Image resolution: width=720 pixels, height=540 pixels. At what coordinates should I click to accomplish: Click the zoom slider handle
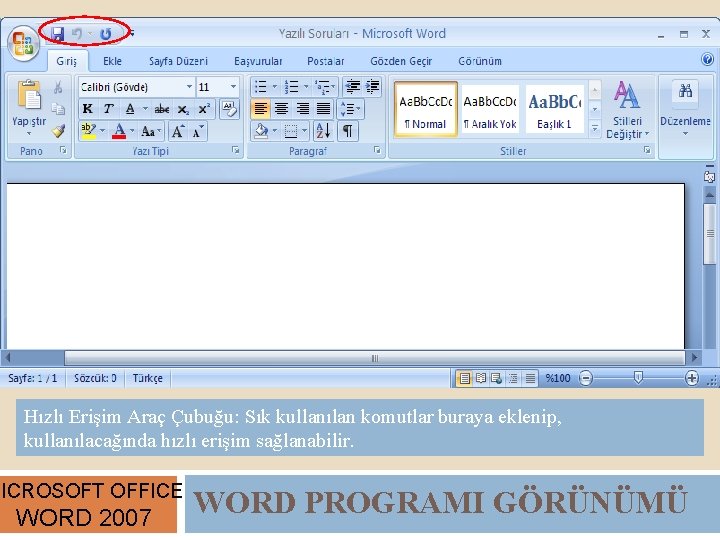638,378
